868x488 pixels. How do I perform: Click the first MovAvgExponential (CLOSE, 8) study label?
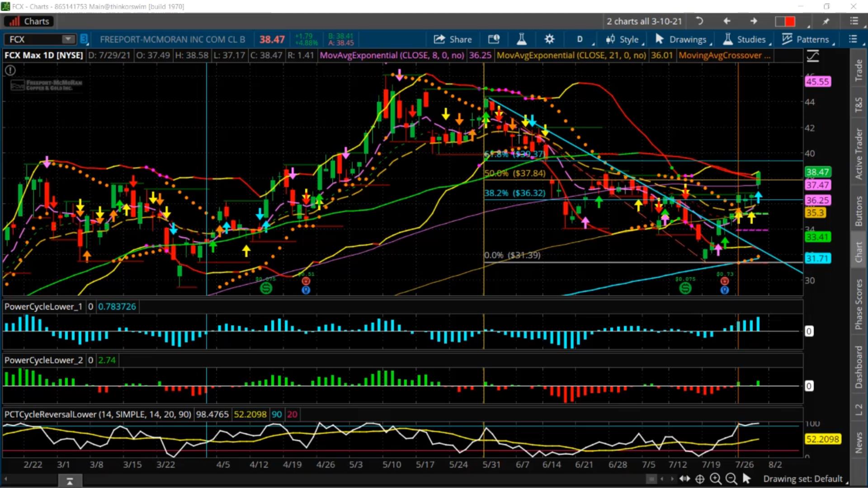coord(392,55)
